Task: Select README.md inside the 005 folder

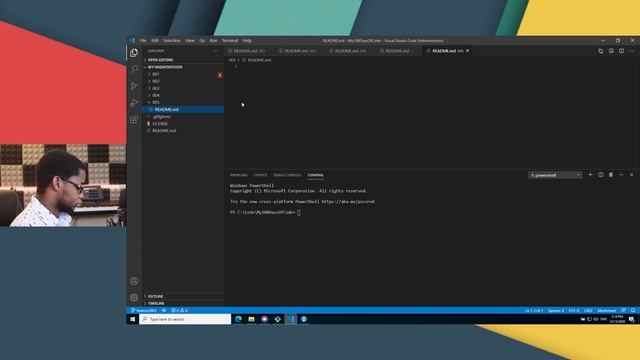Action: tap(183, 109)
